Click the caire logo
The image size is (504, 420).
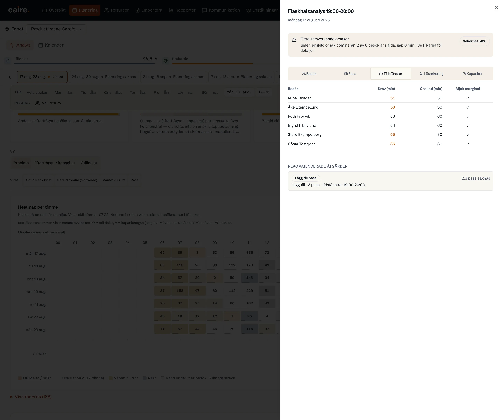[19, 10]
